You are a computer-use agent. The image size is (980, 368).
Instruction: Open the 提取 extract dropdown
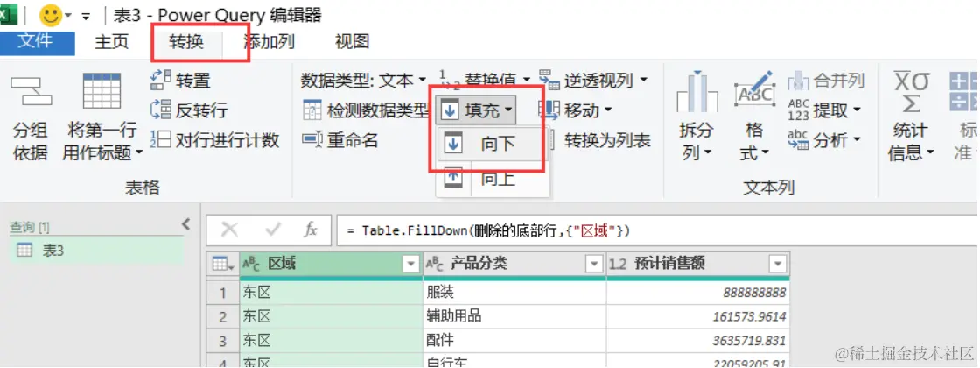pos(825,110)
